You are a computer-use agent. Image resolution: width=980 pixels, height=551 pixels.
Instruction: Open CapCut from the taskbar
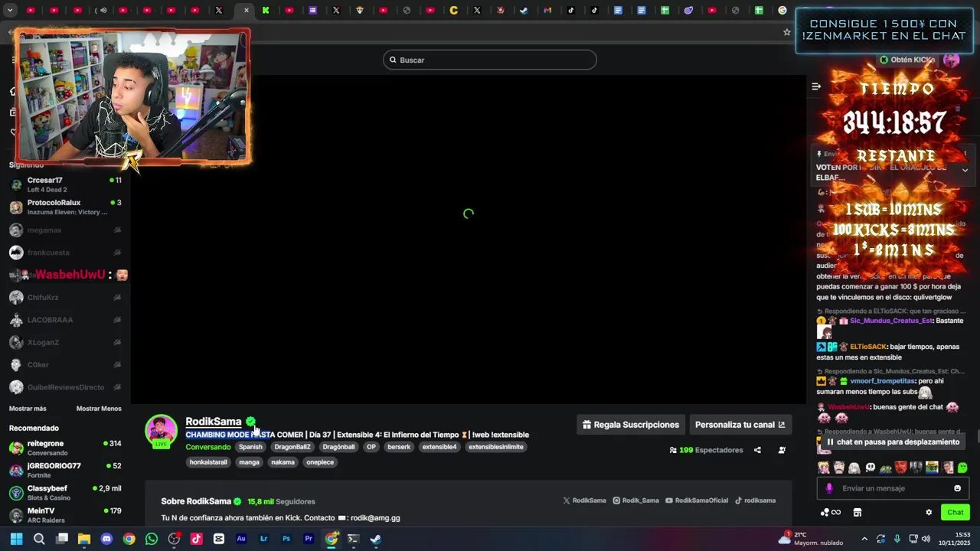pos(219,539)
